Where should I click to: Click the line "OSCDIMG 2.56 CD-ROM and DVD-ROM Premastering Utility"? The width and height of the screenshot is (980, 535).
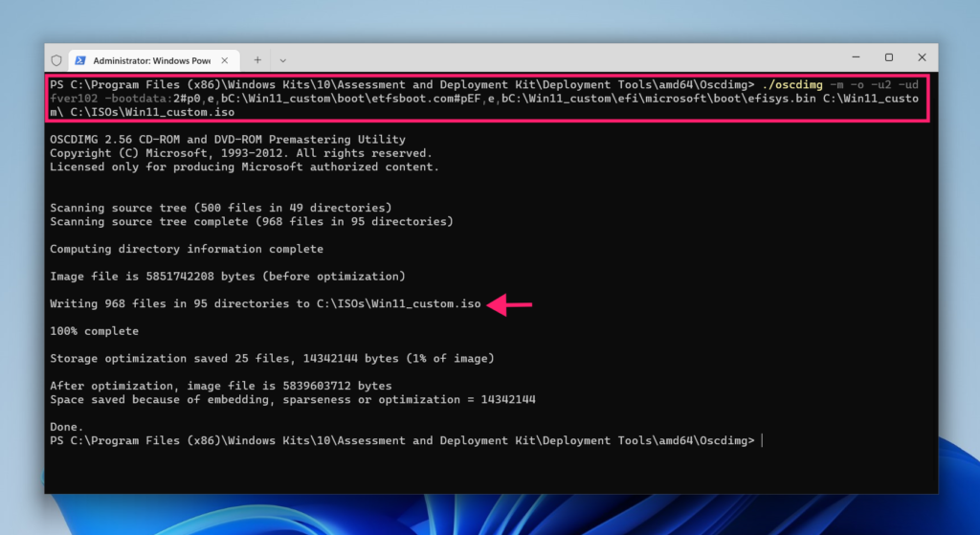coord(228,140)
